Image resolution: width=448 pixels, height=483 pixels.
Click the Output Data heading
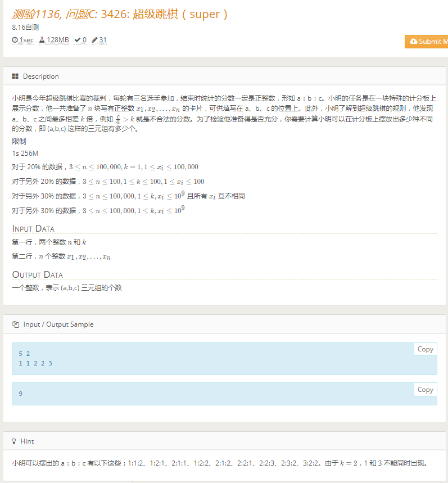pyautogui.click(x=37, y=274)
